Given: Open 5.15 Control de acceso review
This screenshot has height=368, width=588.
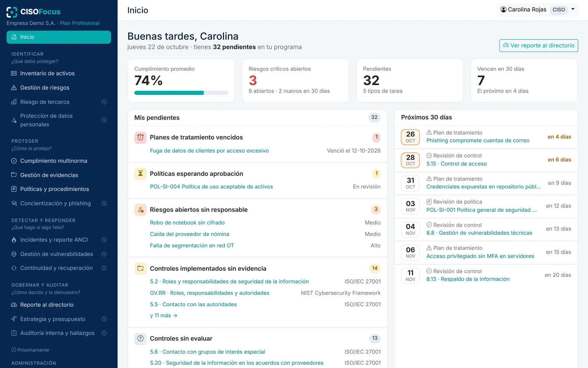Looking at the screenshot, I should (456, 164).
